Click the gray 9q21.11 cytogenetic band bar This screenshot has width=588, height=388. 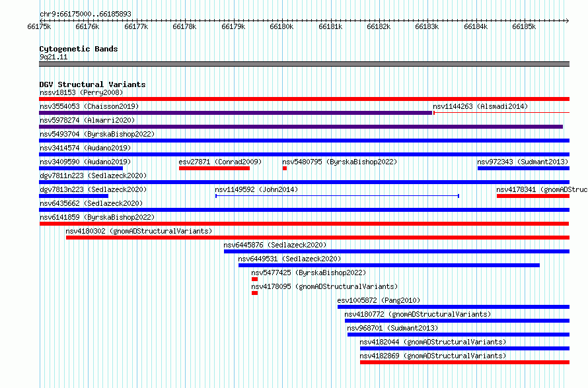coord(304,64)
